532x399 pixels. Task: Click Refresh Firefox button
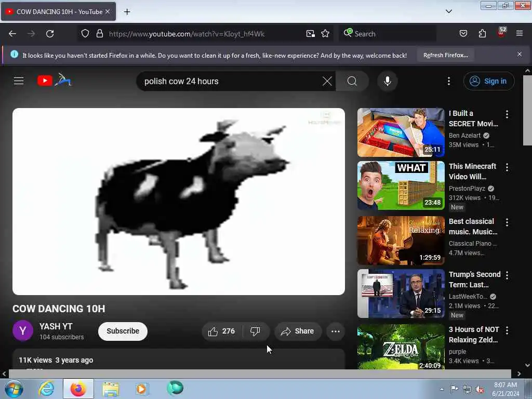pos(445,55)
